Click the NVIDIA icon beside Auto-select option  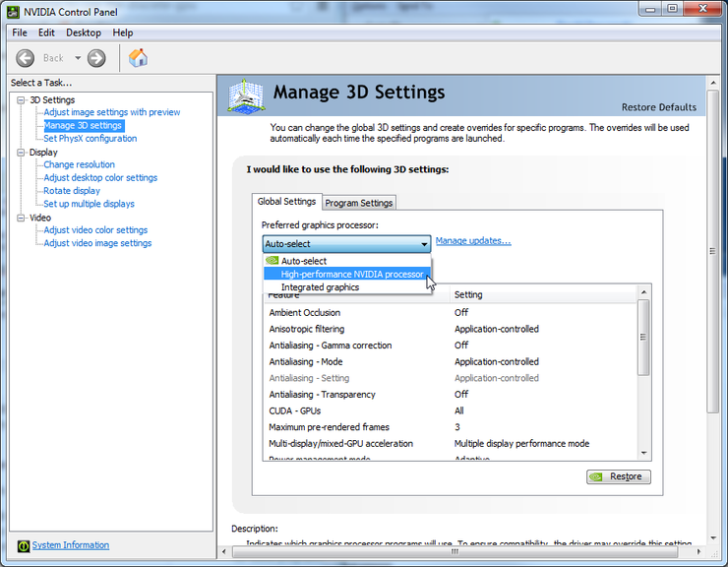[273, 260]
